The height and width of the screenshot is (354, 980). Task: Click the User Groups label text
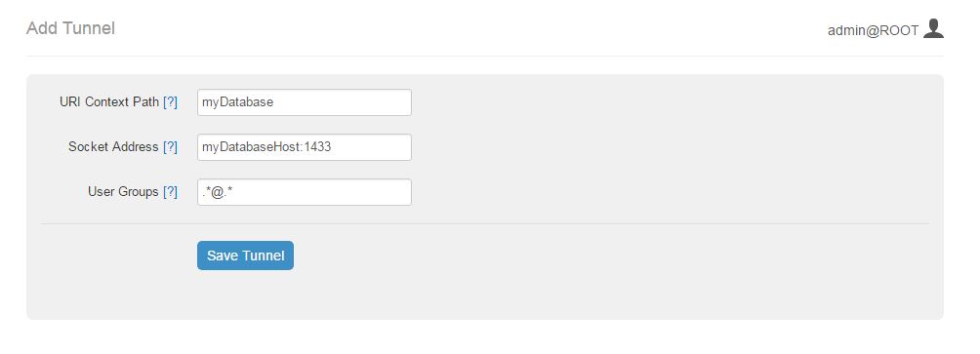point(123,192)
